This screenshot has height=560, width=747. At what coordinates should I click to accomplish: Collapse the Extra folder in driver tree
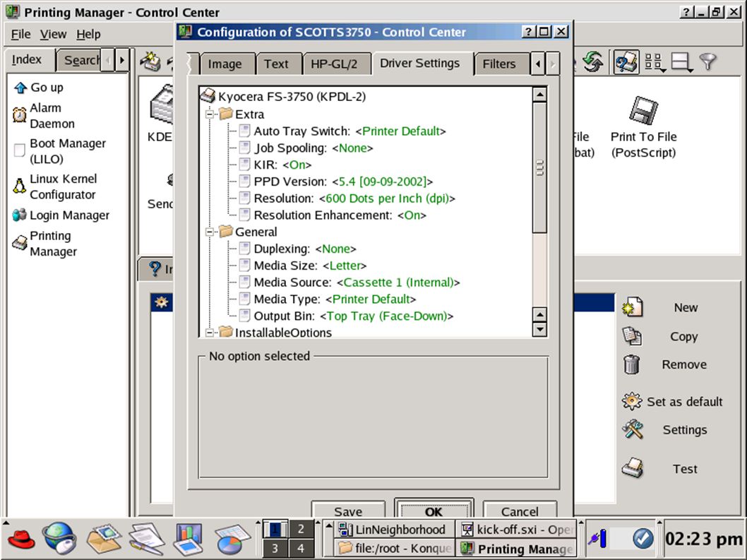pyautogui.click(x=210, y=114)
